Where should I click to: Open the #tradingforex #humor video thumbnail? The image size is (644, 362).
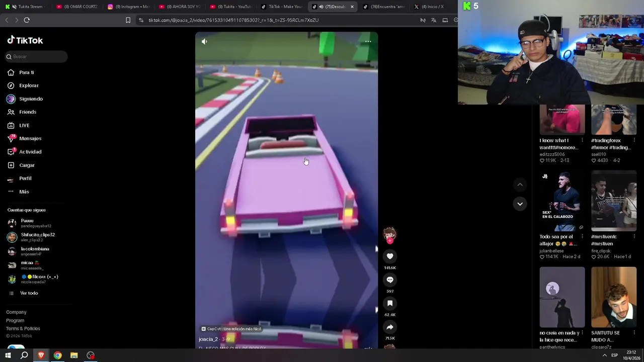point(614,120)
